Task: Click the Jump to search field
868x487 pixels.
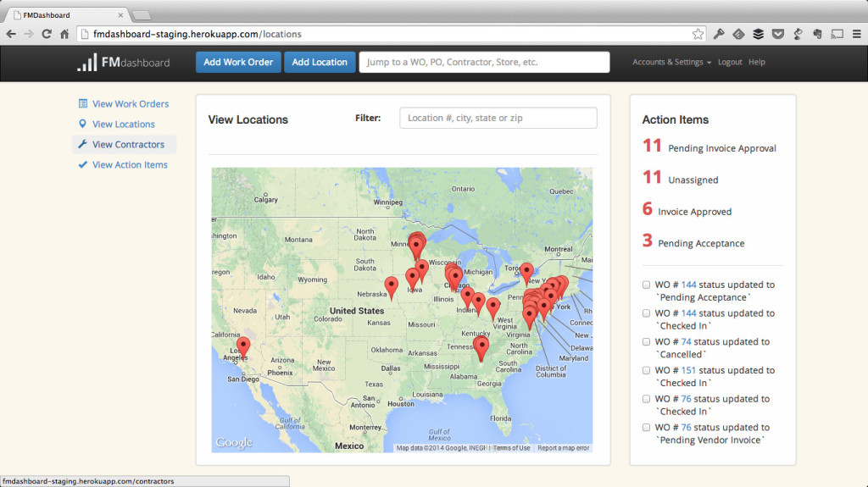Action: pyautogui.click(x=484, y=62)
